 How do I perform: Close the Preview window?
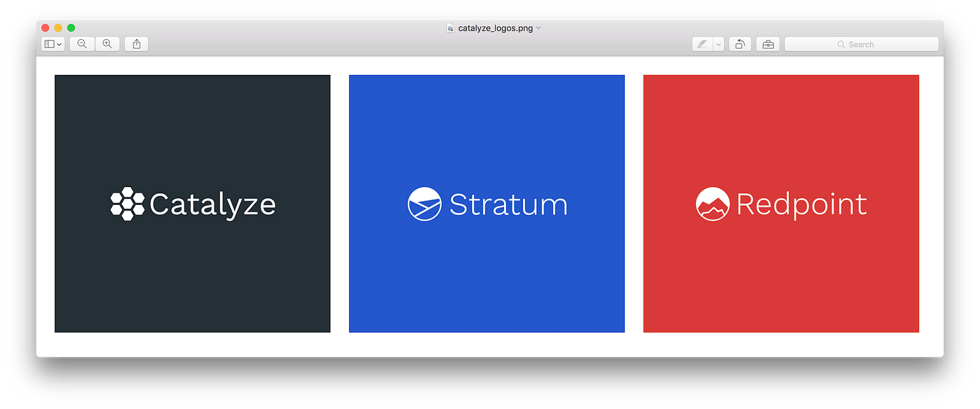pos(45,28)
